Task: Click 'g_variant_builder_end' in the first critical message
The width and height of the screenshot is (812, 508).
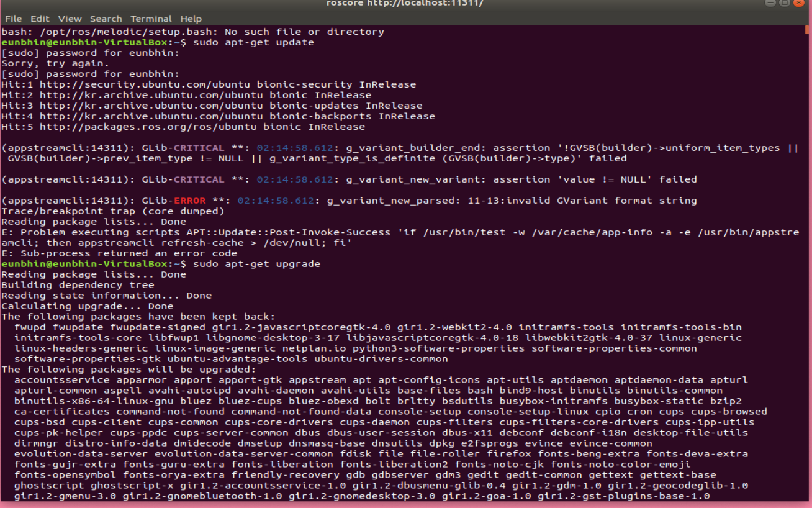Action: pos(412,148)
